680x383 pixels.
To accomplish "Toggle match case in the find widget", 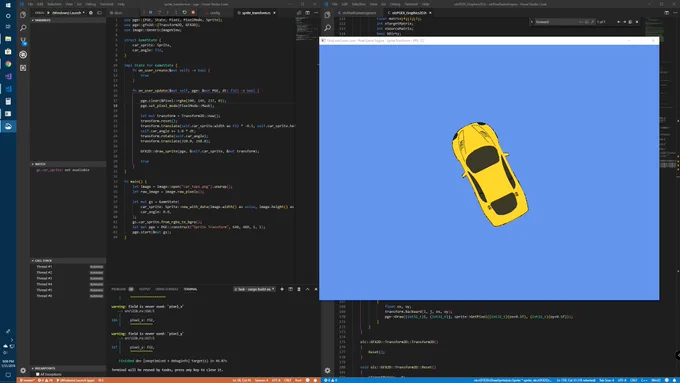I will [x=581, y=22].
